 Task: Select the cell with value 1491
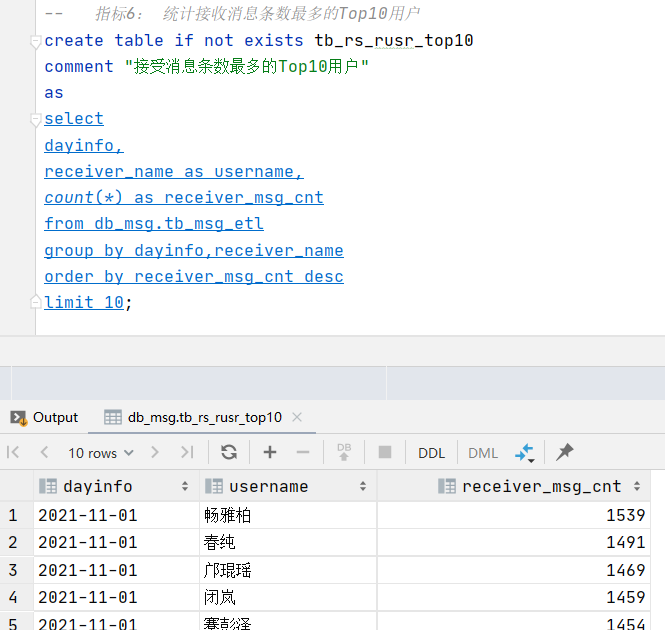pos(514,542)
